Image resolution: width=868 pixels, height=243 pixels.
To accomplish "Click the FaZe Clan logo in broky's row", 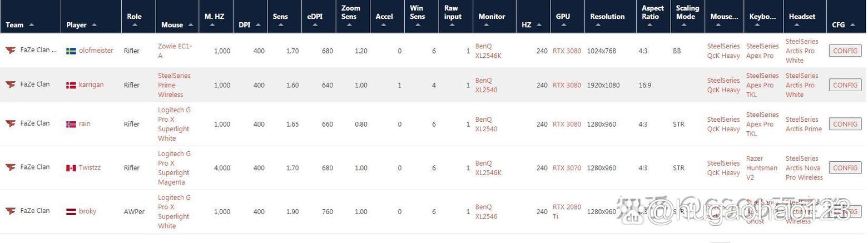I will (11, 211).
